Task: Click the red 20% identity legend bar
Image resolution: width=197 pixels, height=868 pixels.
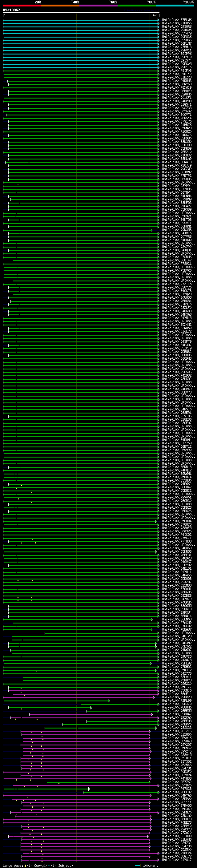Action: (22, 6)
